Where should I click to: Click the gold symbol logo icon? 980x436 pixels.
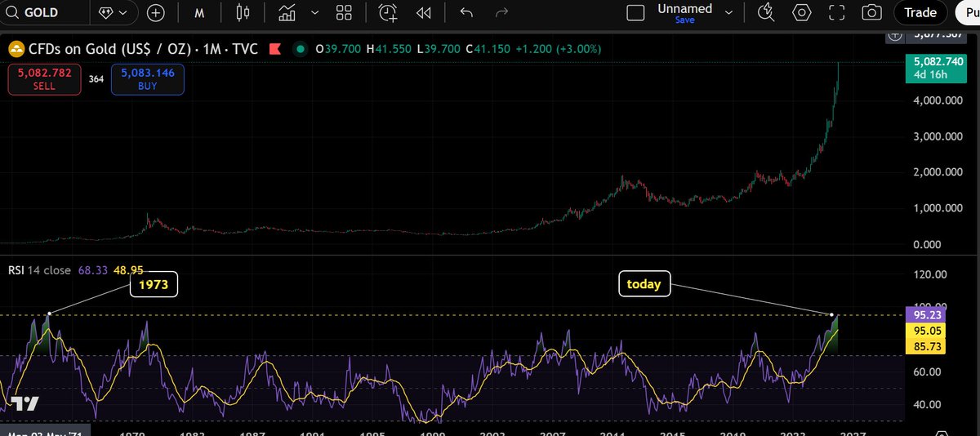(16, 49)
